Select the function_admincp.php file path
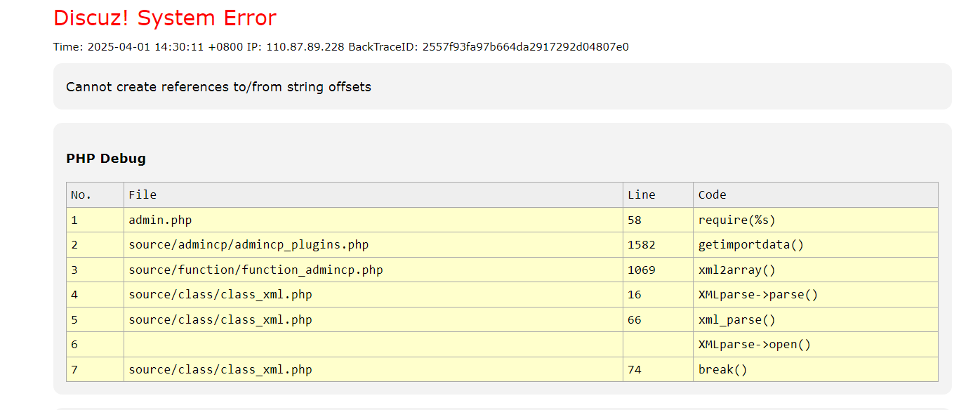Image resolution: width=980 pixels, height=410 pixels. pos(256,270)
